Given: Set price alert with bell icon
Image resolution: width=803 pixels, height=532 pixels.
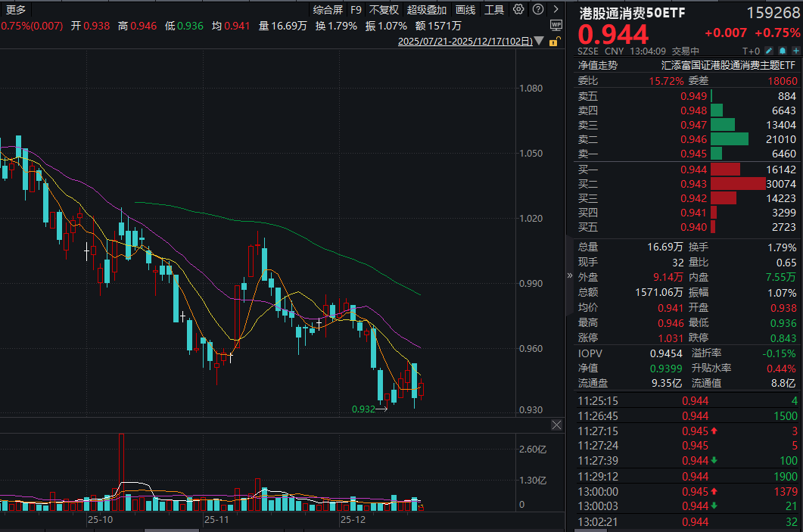Looking at the screenshot, I should point(781,51).
